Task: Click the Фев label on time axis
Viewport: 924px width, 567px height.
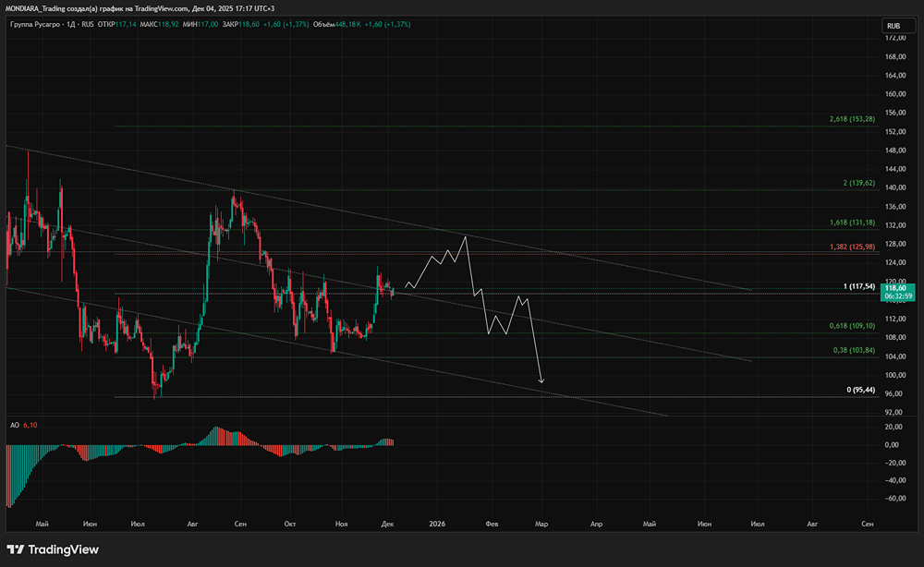Action: click(492, 524)
